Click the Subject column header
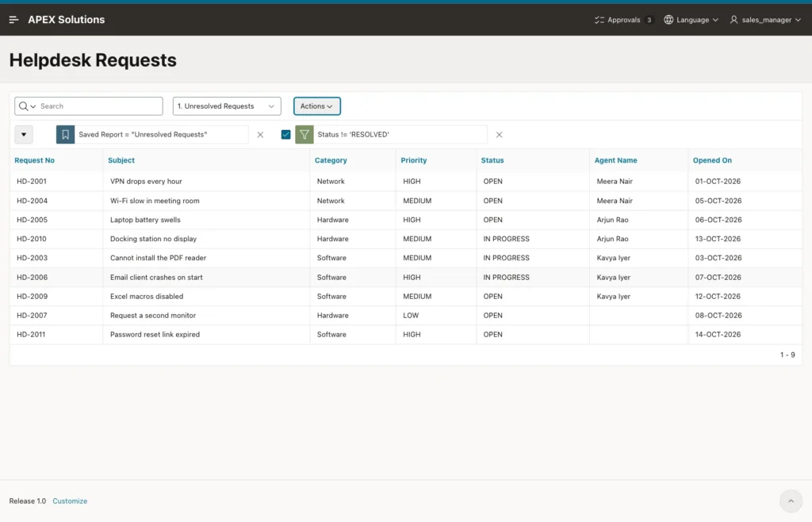Screen dimensions: 812x522 click(x=121, y=160)
